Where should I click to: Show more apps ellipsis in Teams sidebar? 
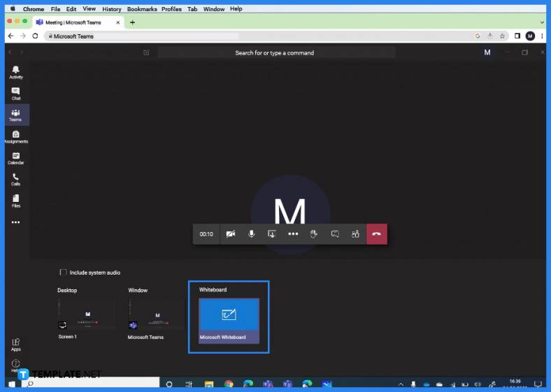[16, 222]
